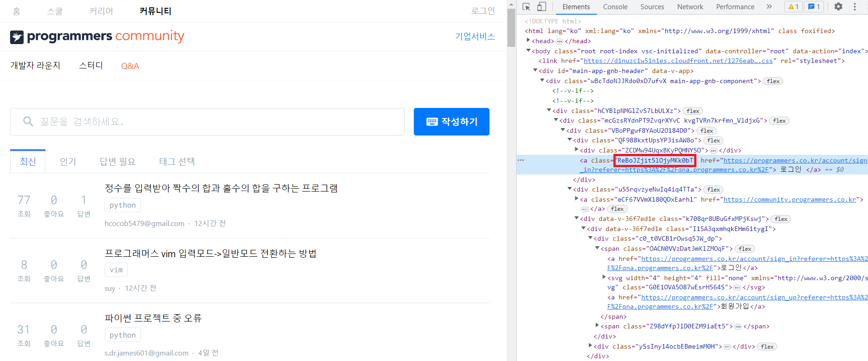Viewport: 868px width, 361px height.
Task: Open community.programmers.co.kr href link in DOM
Action: (790, 200)
